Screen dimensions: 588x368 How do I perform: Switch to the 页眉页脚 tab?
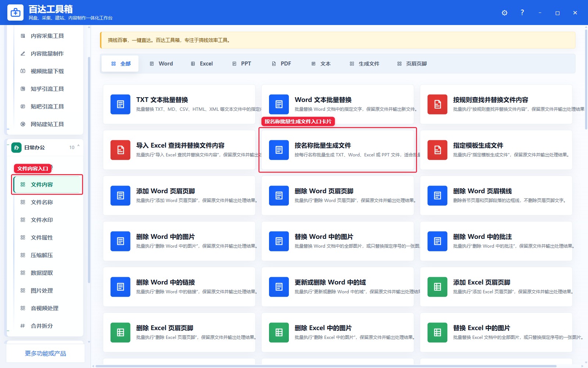[412, 64]
